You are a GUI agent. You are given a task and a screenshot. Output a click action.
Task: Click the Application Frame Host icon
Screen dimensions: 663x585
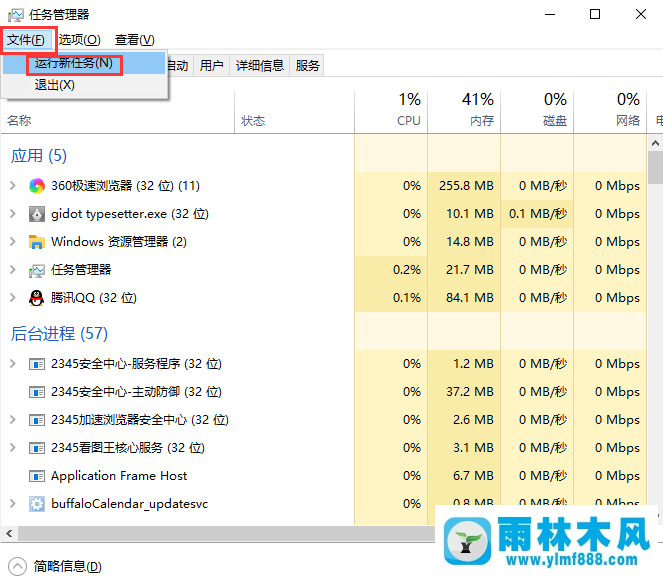pos(37,476)
